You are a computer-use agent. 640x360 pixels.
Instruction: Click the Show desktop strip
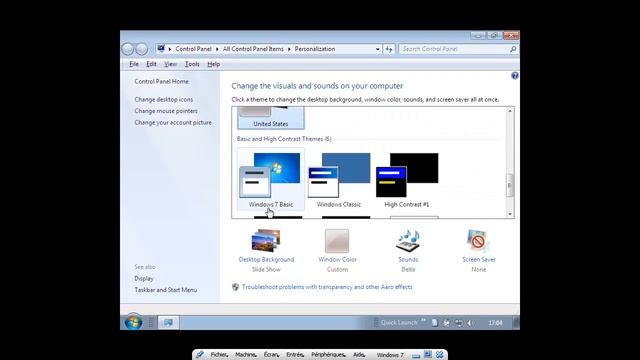click(516, 322)
